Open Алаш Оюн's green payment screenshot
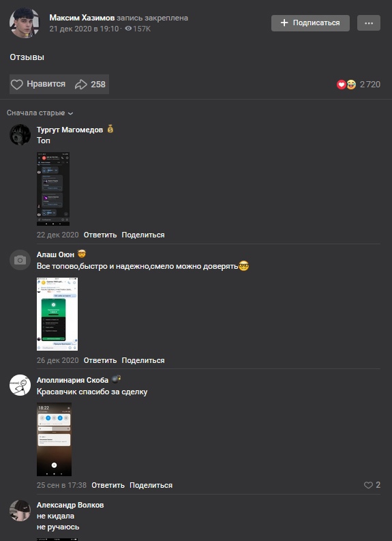Image resolution: width=392 pixels, height=541 pixels. coord(57,314)
